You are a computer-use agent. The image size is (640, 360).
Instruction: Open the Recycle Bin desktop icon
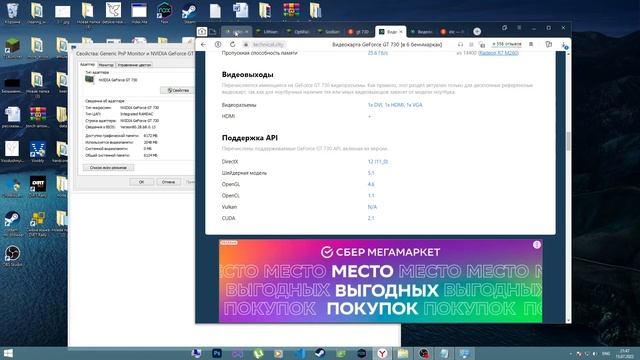(13, 13)
